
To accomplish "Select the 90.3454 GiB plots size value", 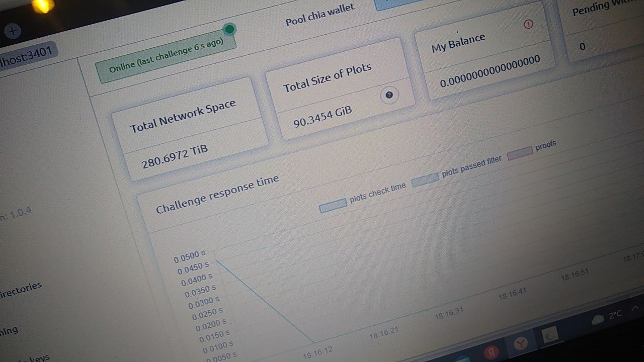I will [x=323, y=117].
